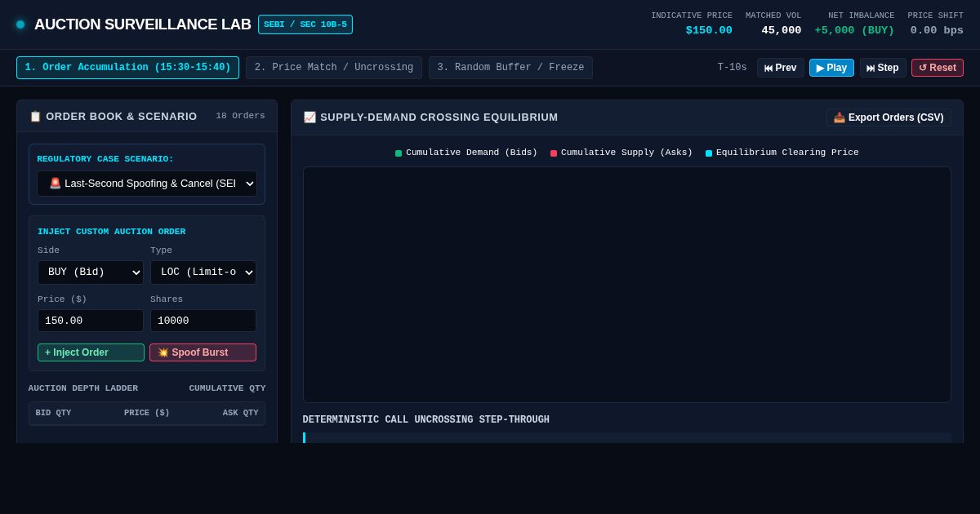This screenshot has height=514, width=980.
Task: Click the SEBI / SEC 10B-5 badge
Action: tap(305, 24)
